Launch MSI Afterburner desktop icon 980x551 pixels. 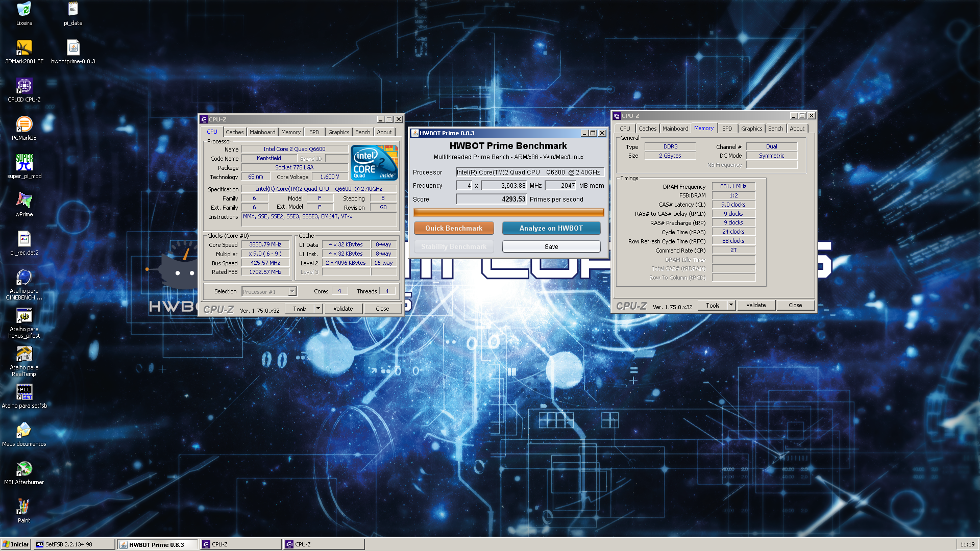(24, 468)
